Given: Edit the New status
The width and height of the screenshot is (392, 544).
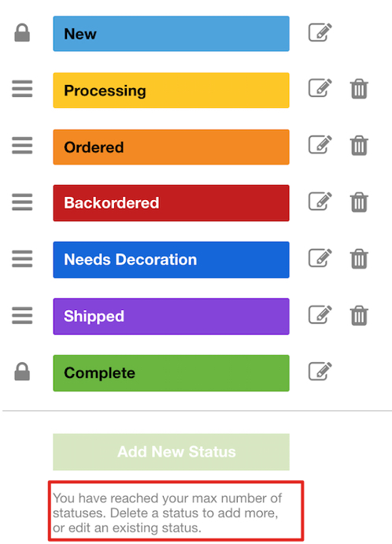Looking at the screenshot, I should tap(320, 32).
